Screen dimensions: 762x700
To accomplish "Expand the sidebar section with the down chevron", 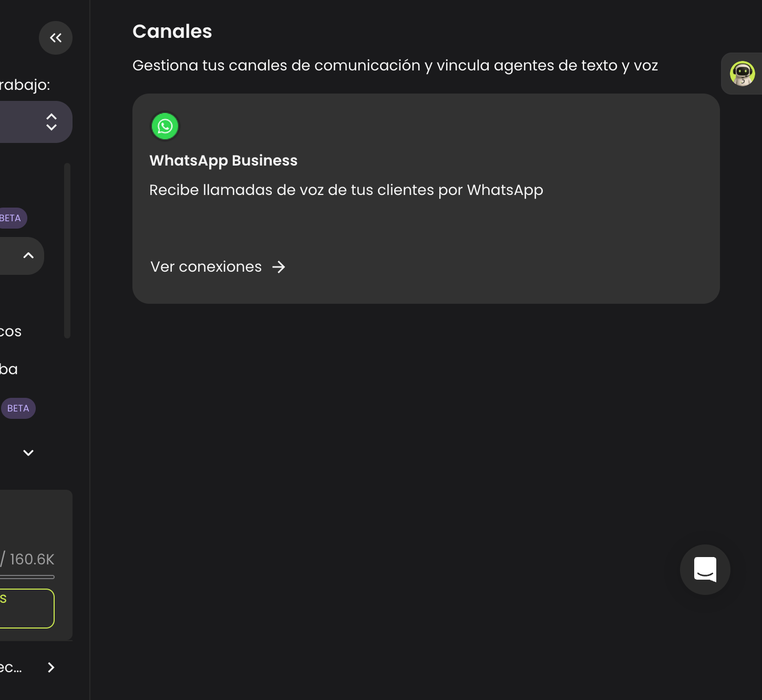I will (28, 453).
